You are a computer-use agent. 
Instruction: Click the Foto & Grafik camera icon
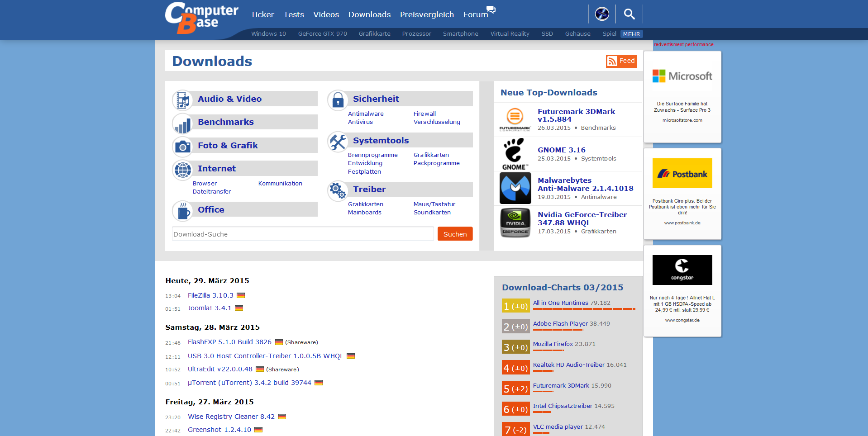pyautogui.click(x=182, y=147)
